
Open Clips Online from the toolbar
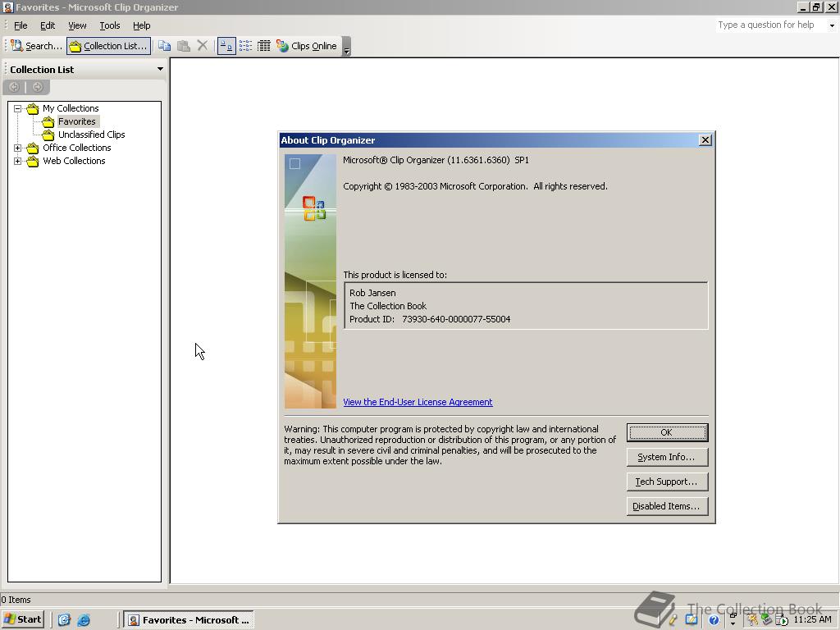point(307,46)
